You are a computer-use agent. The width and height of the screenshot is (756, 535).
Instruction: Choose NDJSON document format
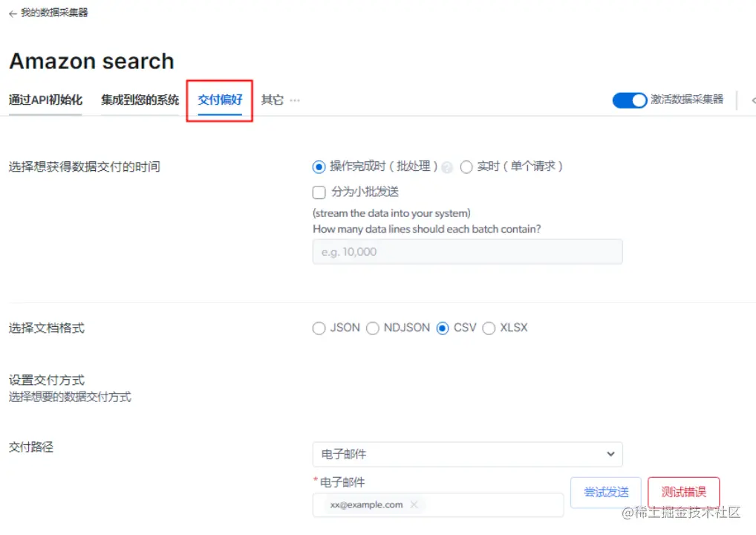[373, 328]
